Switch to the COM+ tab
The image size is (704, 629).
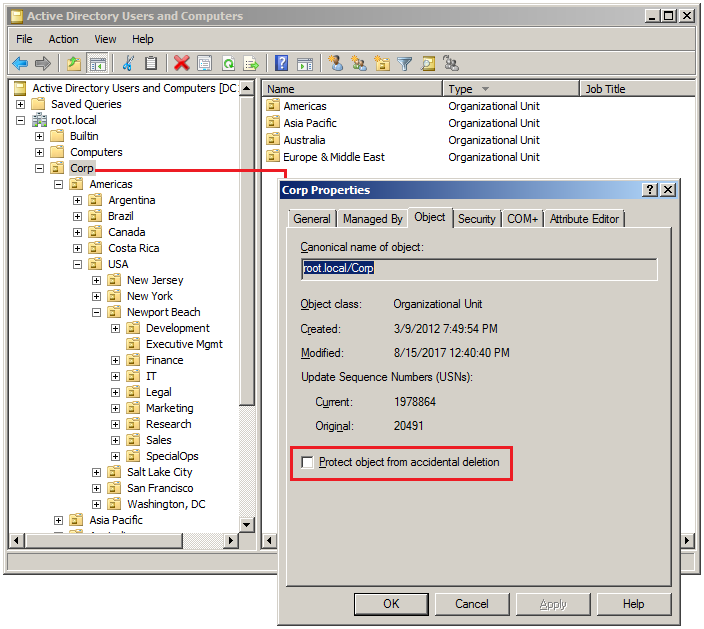point(522,219)
